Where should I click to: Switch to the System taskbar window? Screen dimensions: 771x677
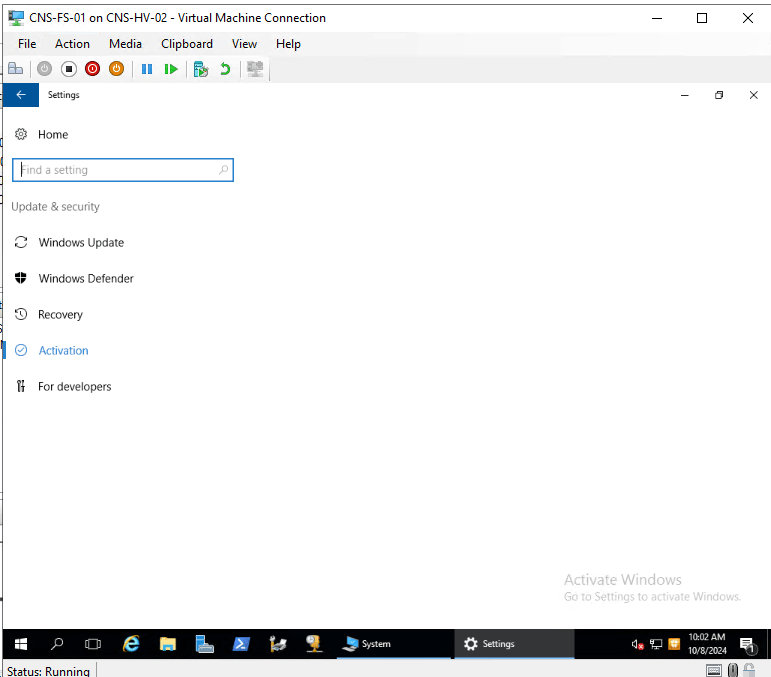click(x=394, y=644)
